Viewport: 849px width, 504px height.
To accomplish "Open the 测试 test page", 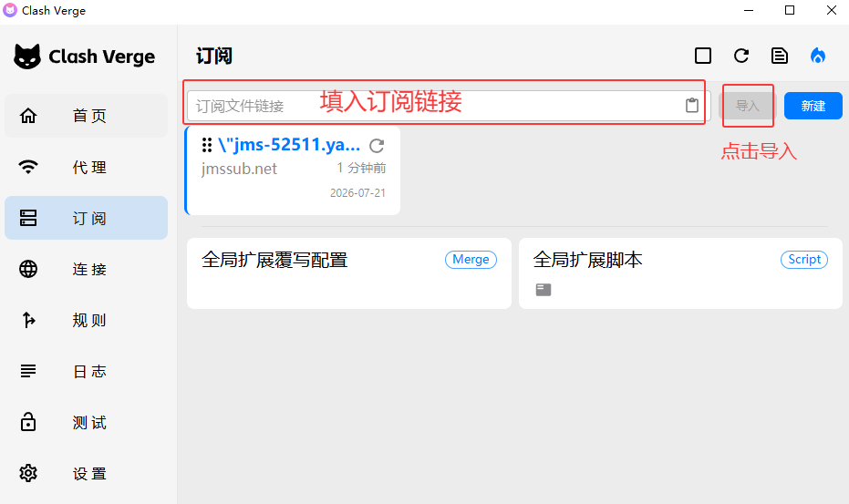I will pos(86,422).
